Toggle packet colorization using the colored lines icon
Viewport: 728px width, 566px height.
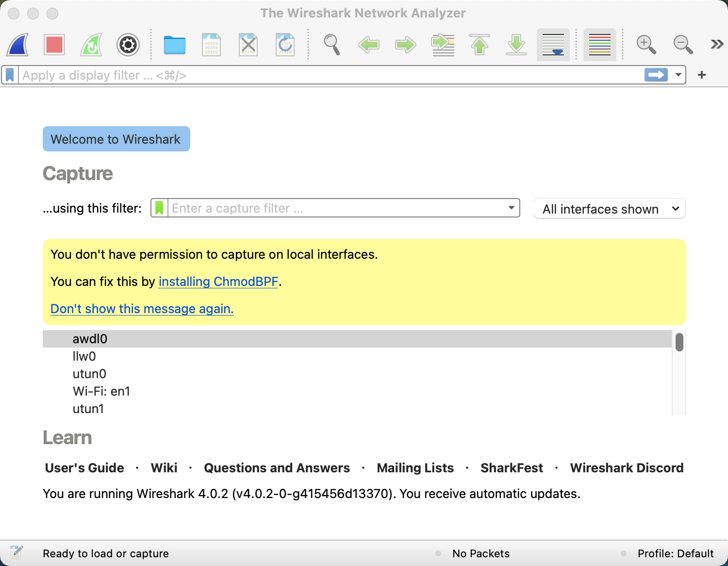pos(600,45)
